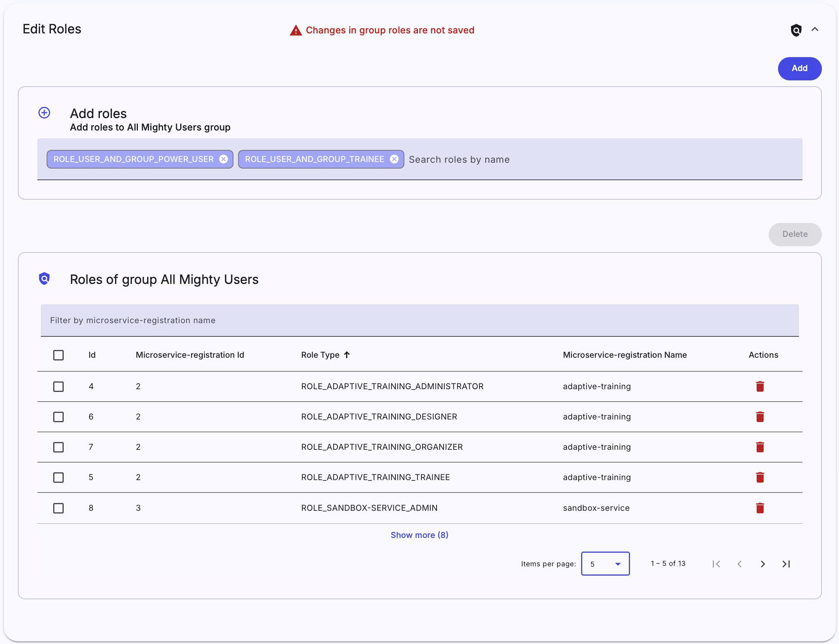The width and height of the screenshot is (839, 644).
Task: Remove the ROLE_USER_AND_GROUP_TRAINEE chip
Action: [395, 159]
